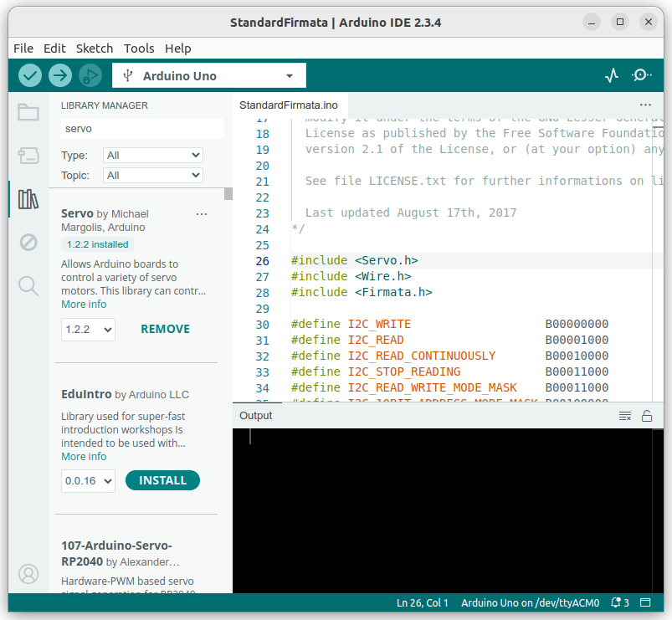Viewport: 672px width, 620px height.
Task: Open the Search sidebar panel
Action: pos(28,286)
